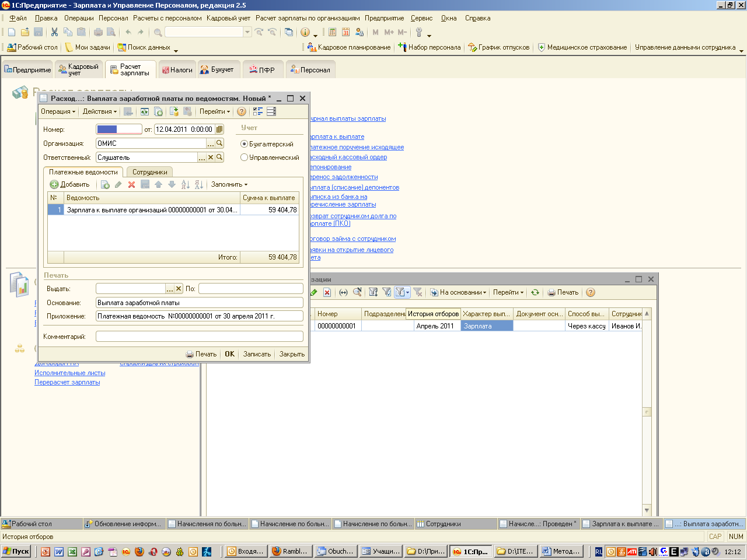Viewport: 747px width, 560px height.
Task: Open the Расходный кассовый ордер link
Action: (x=348, y=157)
